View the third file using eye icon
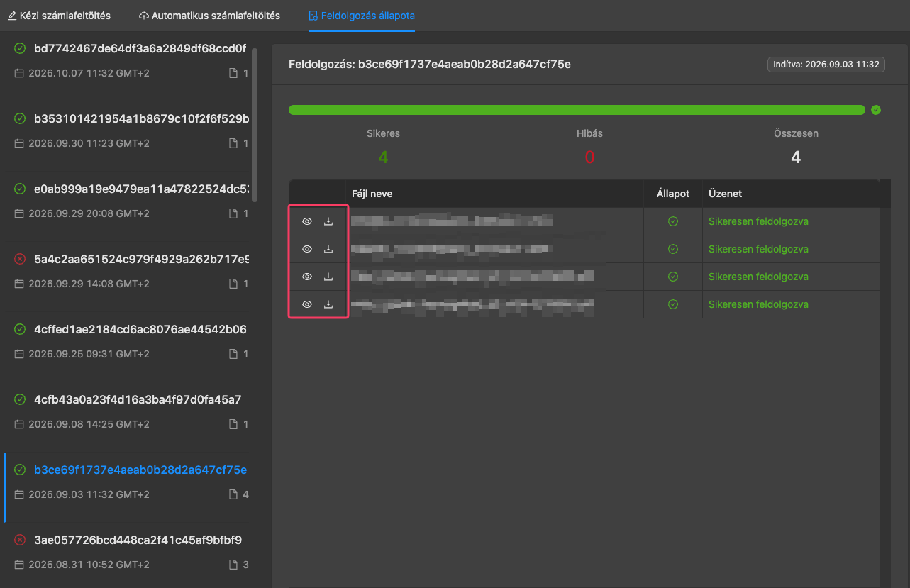Image resolution: width=910 pixels, height=588 pixels. point(307,277)
